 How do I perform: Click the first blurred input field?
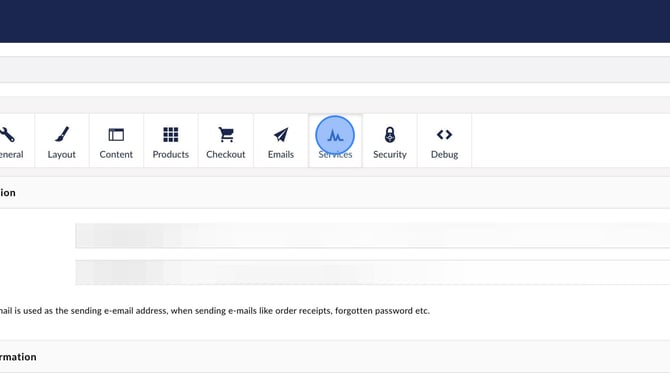(x=373, y=236)
